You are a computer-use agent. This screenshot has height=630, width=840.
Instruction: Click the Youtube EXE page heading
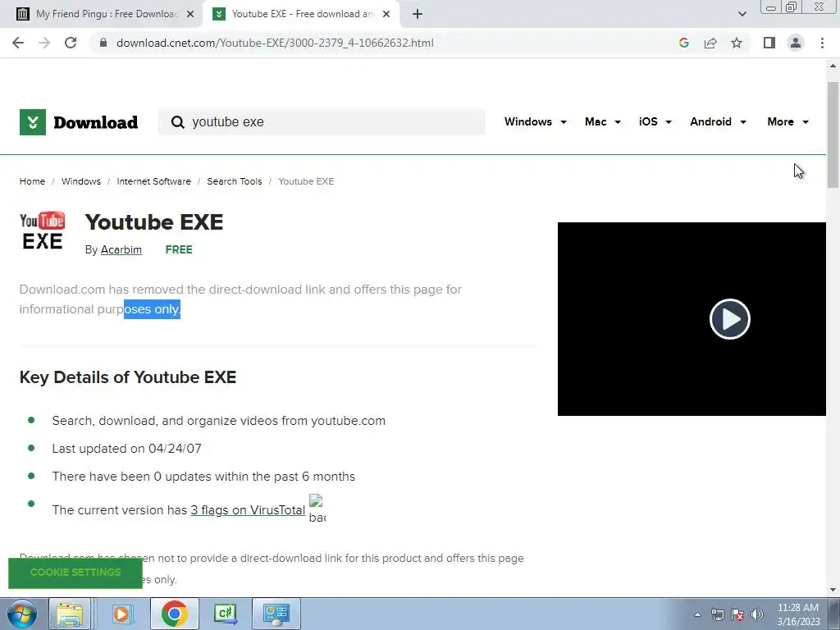153,221
